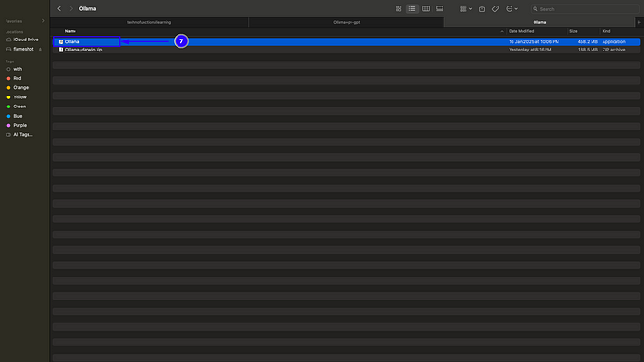The image size is (644, 362).
Task: Click the Yellow tag color dot
Action: click(x=8, y=97)
